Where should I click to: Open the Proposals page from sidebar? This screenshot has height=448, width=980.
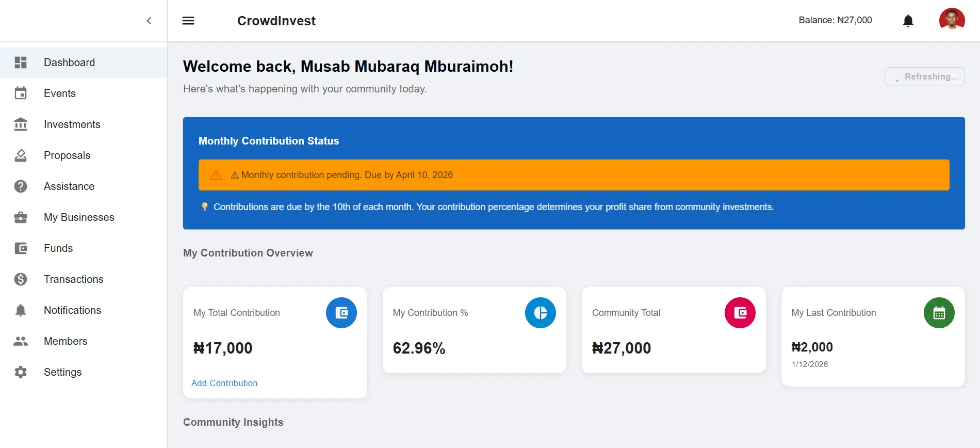[x=67, y=155]
